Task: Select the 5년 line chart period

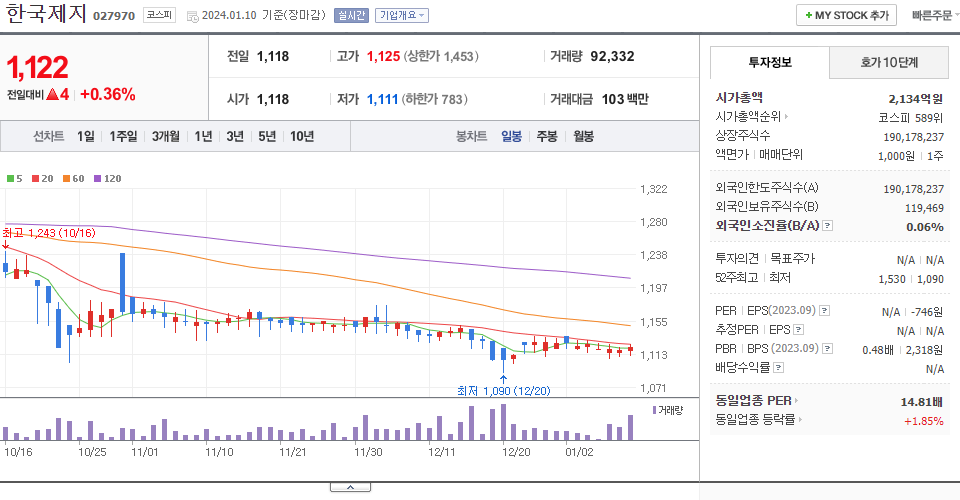Action: pos(267,136)
